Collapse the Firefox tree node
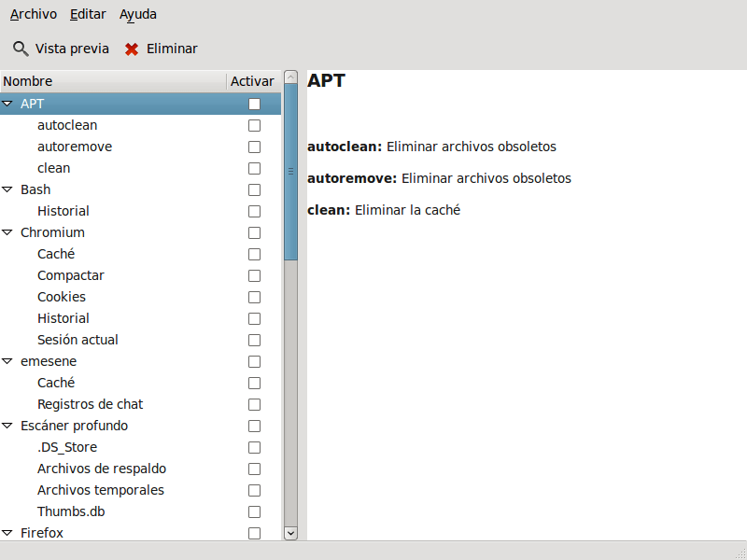Viewport: 747px width, 560px height. [x=7, y=533]
